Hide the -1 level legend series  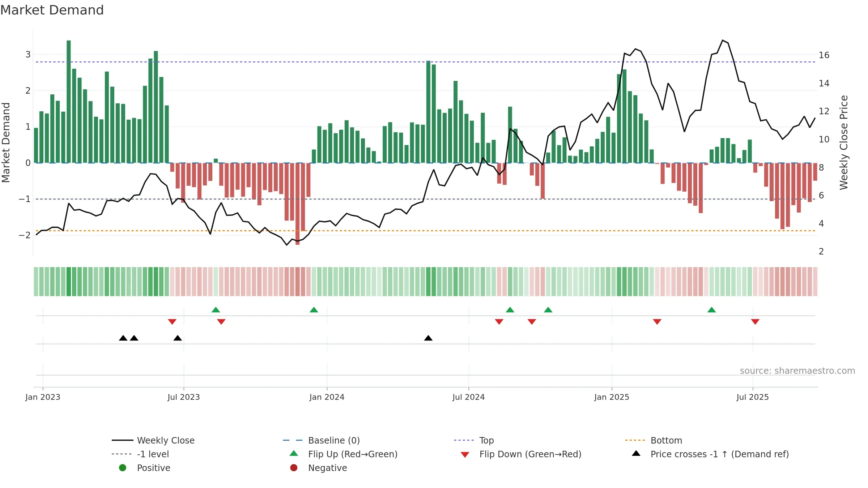140,454
